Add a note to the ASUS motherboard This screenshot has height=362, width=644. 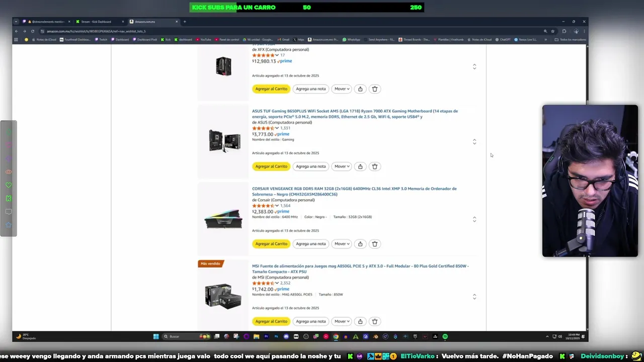(311, 166)
